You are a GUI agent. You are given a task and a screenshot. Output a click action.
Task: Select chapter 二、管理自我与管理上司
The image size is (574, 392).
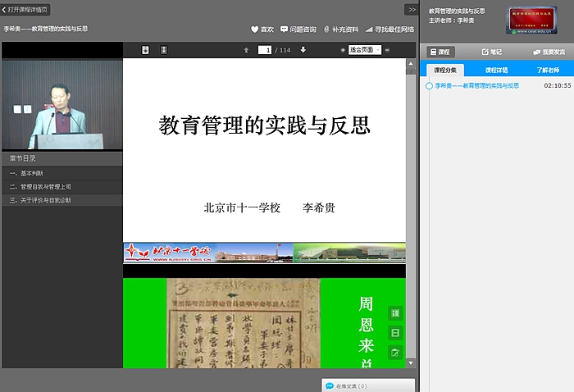[62, 187]
